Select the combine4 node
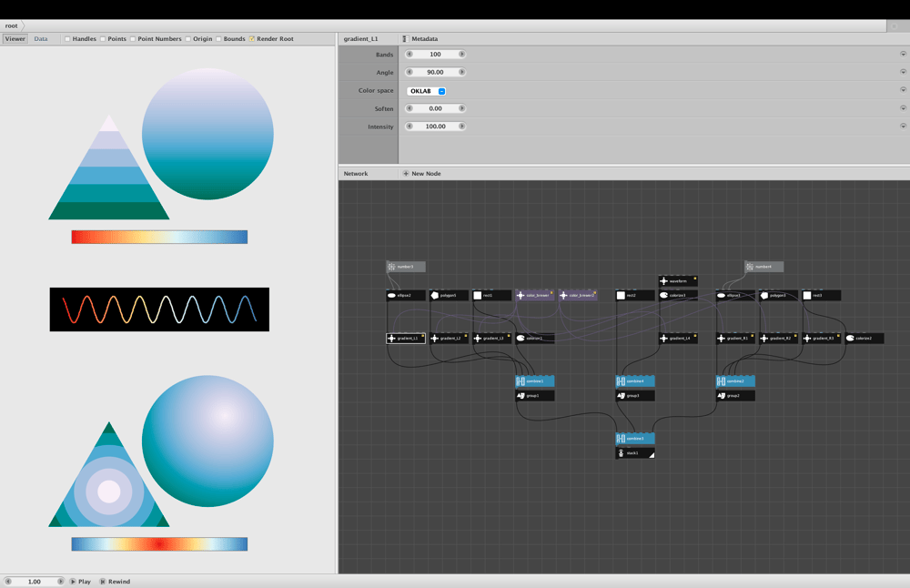 pos(635,381)
